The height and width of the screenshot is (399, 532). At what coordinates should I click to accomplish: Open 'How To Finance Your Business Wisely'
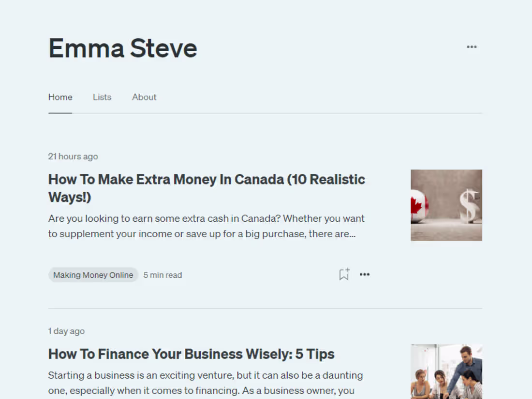[191, 354]
